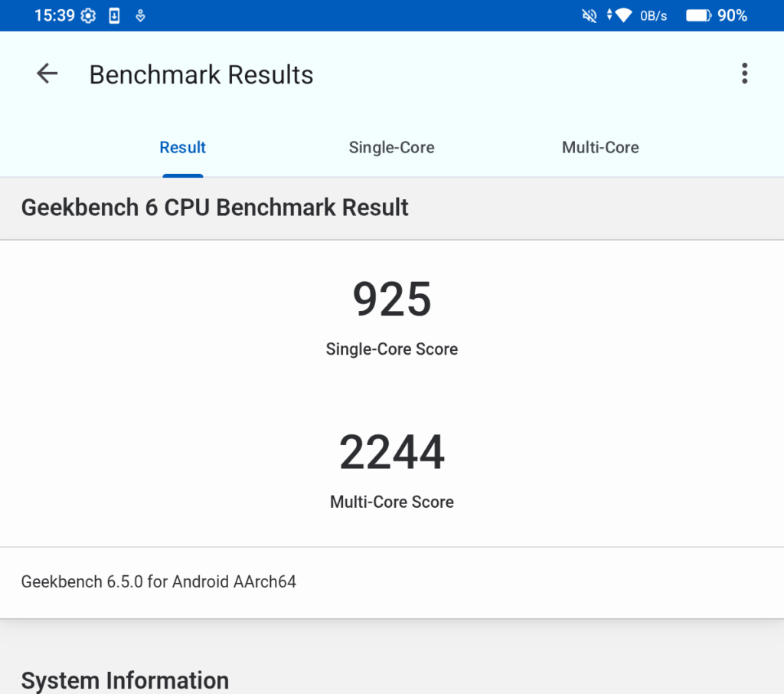Tap the Geekbench 6.5.0 for Android version text
Image resolution: width=784 pixels, height=694 pixels.
click(158, 581)
